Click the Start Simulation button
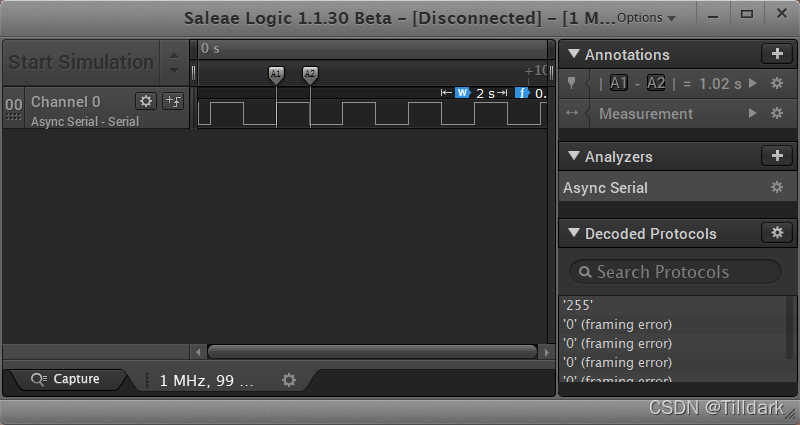The height and width of the screenshot is (425, 800). point(82,62)
